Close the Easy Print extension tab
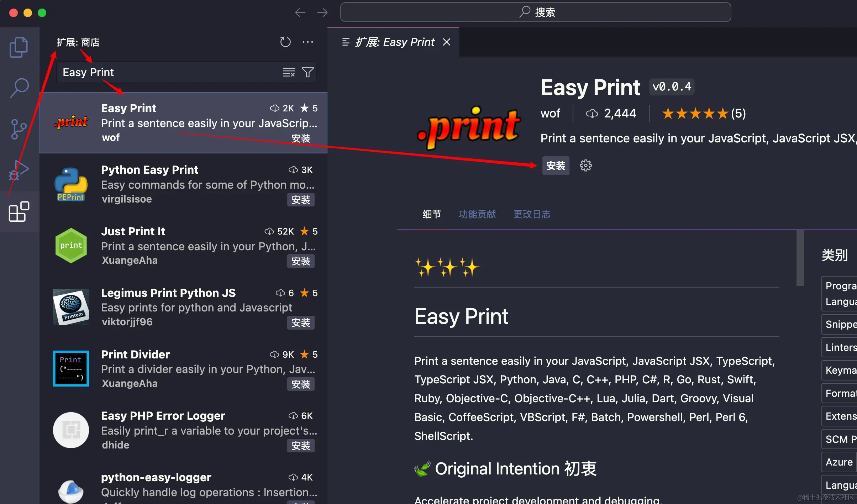Viewport: 857px width, 504px height. [447, 42]
